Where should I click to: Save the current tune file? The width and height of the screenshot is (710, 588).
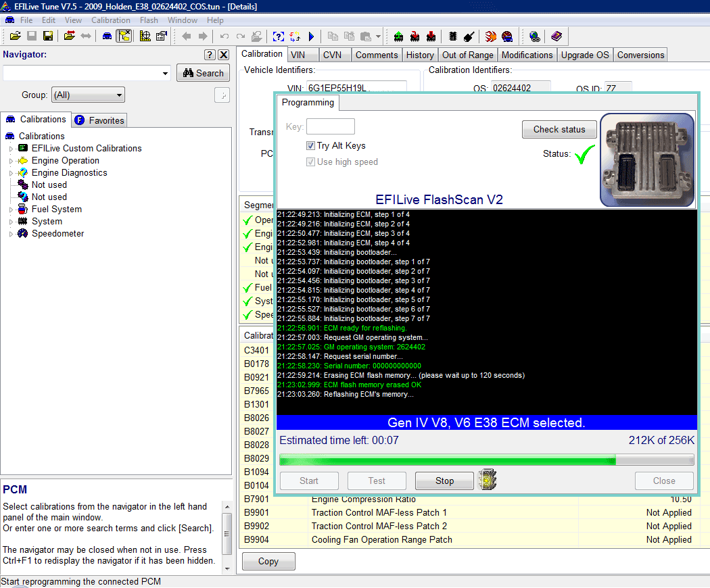click(x=31, y=36)
